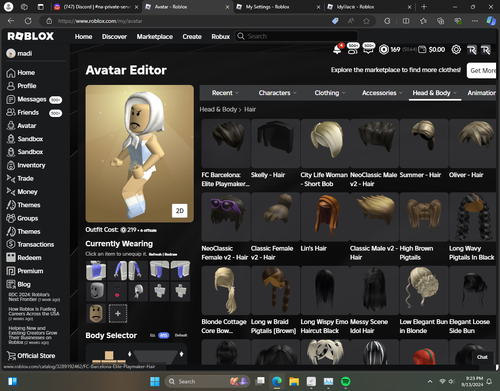
Task: Expand the Head & Body dropdown
Action: pyautogui.click(x=435, y=93)
